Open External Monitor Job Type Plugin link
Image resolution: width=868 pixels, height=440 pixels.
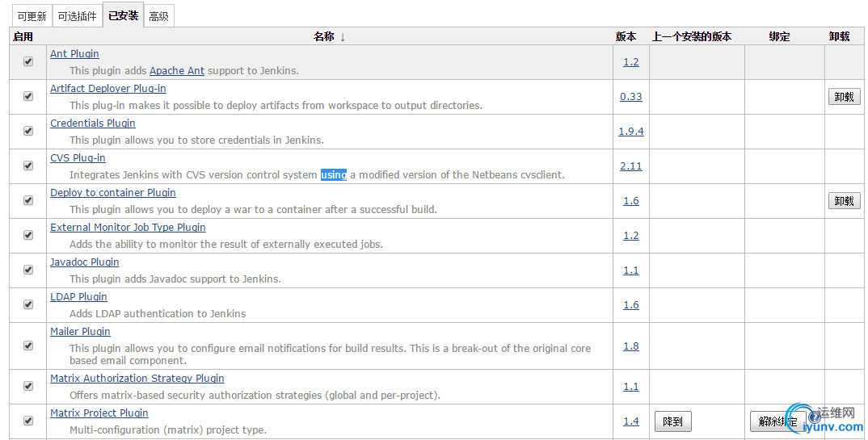tap(128, 227)
